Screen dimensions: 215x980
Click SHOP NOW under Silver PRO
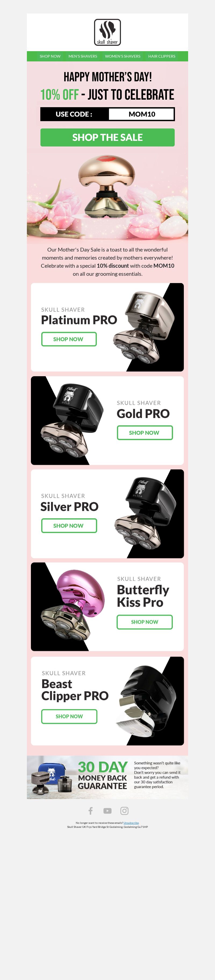[69, 525]
